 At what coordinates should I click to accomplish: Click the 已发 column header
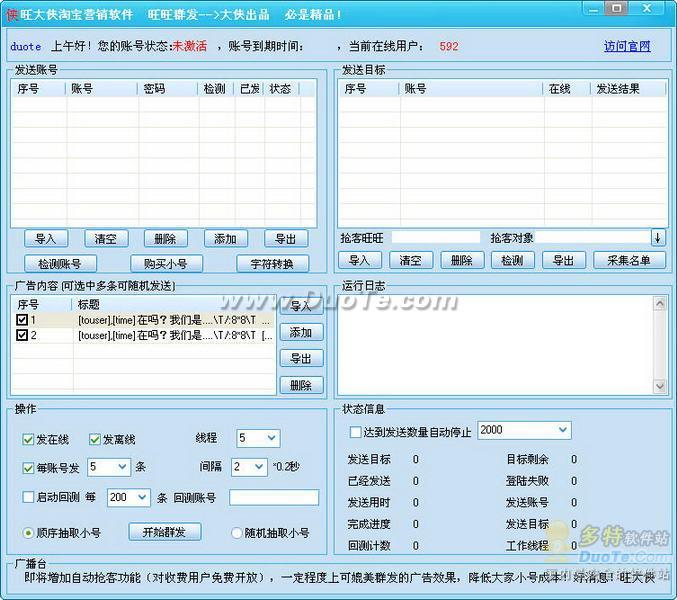coord(249,89)
